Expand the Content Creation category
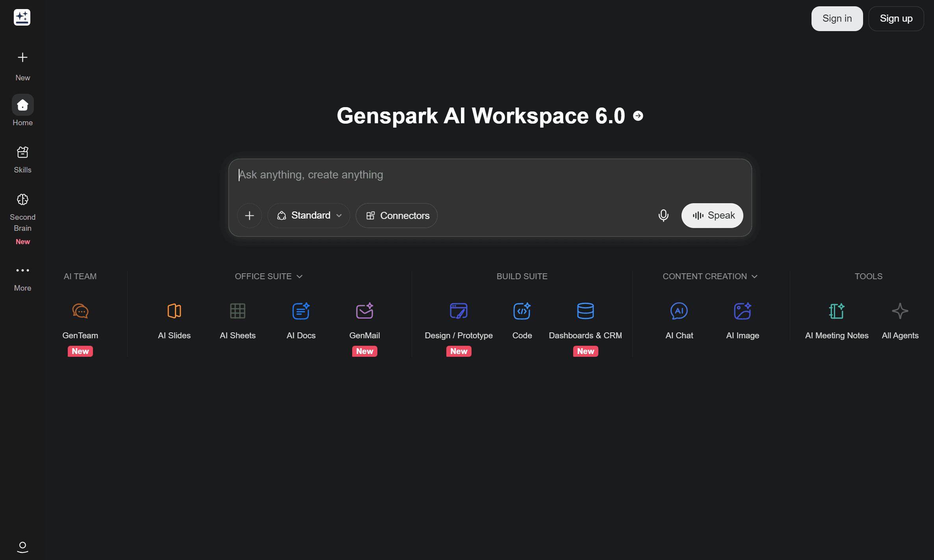 pyautogui.click(x=710, y=276)
